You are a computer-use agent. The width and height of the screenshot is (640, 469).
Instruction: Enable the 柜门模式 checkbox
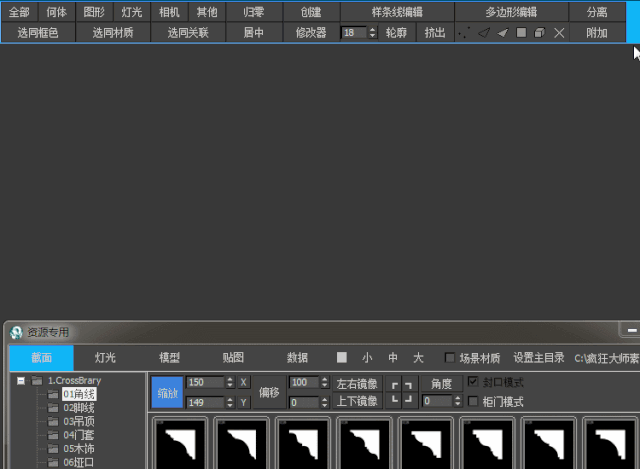pos(473,401)
